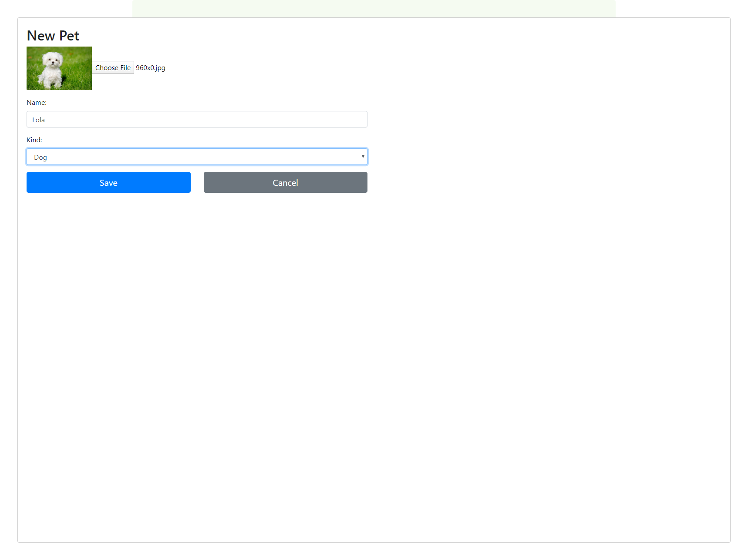Click the Name input field containing Lola

pos(197,119)
